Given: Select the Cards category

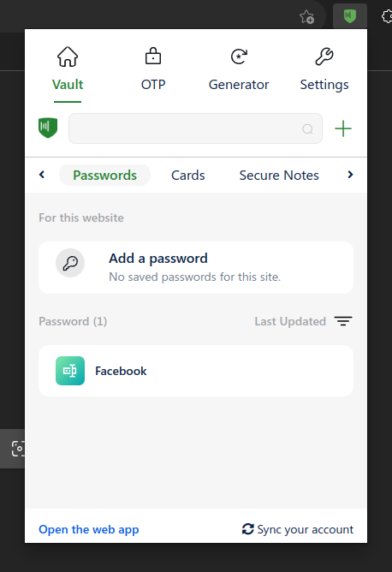Looking at the screenshot, I should coord(188,175).
